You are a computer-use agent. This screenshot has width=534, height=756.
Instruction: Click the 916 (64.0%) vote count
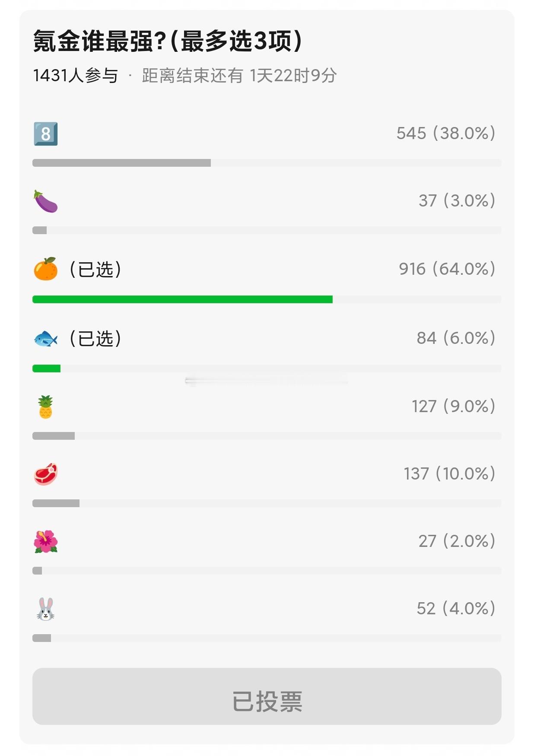447,269
